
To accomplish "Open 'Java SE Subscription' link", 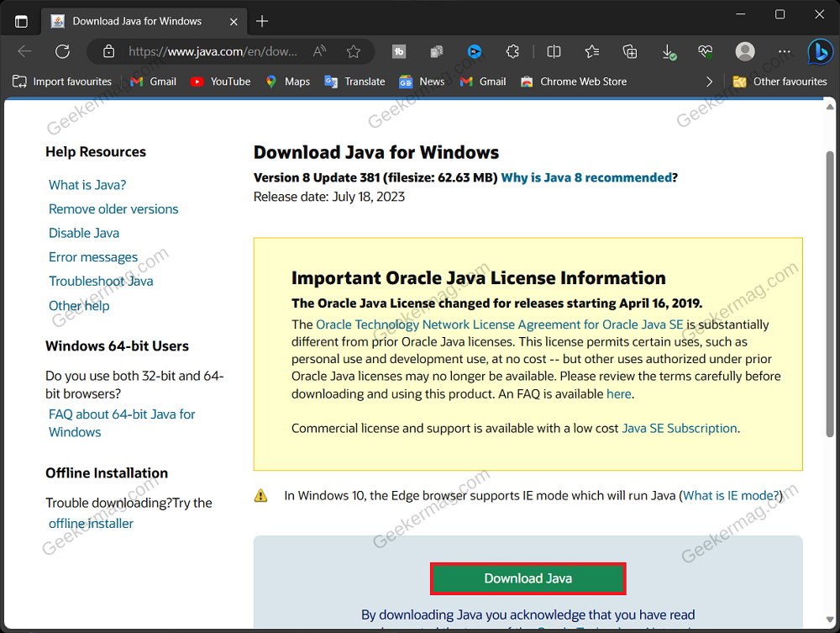I will pyautogui.click(x=680, y=428).
